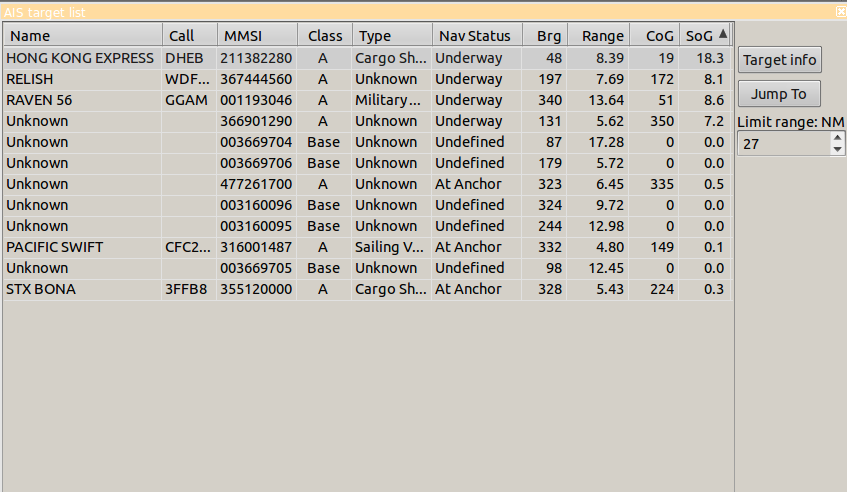The image size is (847, 492).
Task: Sort list by SoG column header
Action: click(705, 35)
